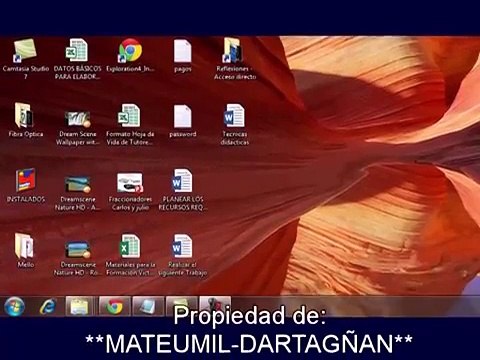Open Realizar el siguiente Trabajo Word document
480x360 pixels.
click(x=183, y=255)
